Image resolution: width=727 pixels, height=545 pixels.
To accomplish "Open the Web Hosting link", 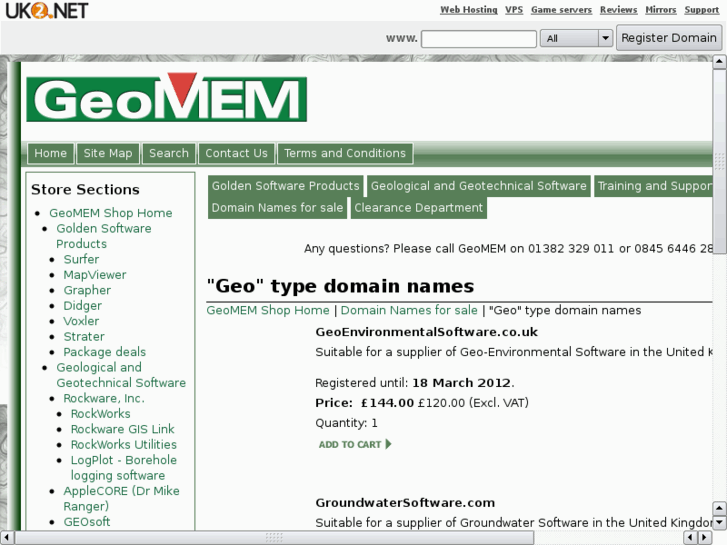I will pyautogui.click(x=468, y=10).
